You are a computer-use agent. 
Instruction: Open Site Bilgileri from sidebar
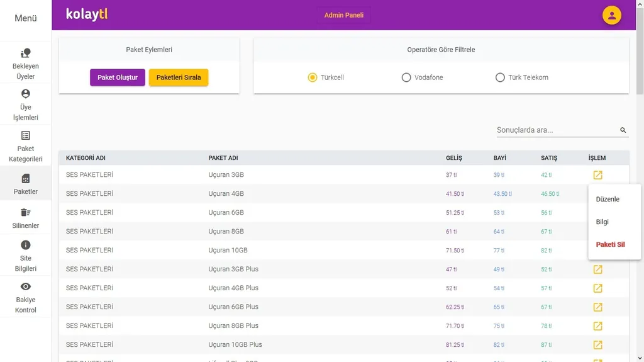point(26,256)
